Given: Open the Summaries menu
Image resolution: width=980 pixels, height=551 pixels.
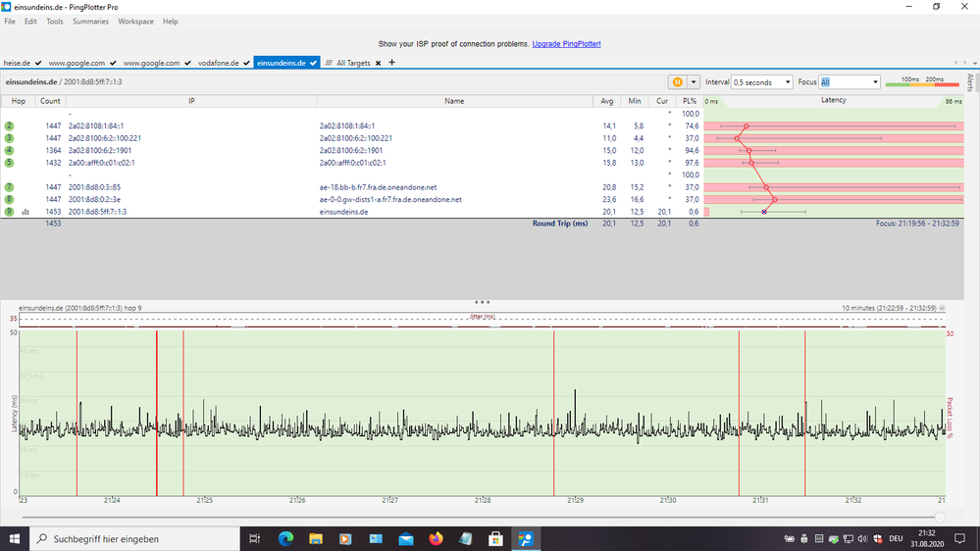Looking at the screenshot, I should [x=90, y=21].
